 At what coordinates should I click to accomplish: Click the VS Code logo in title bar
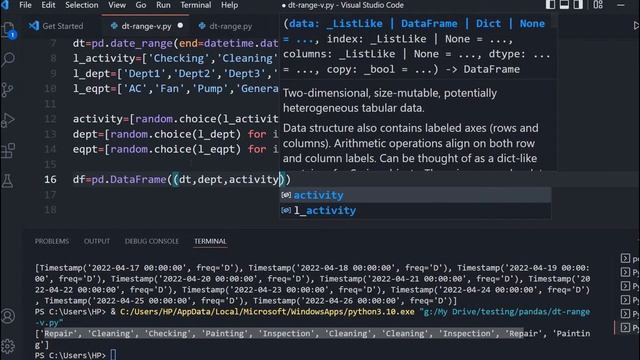click(x=5, y=5)
